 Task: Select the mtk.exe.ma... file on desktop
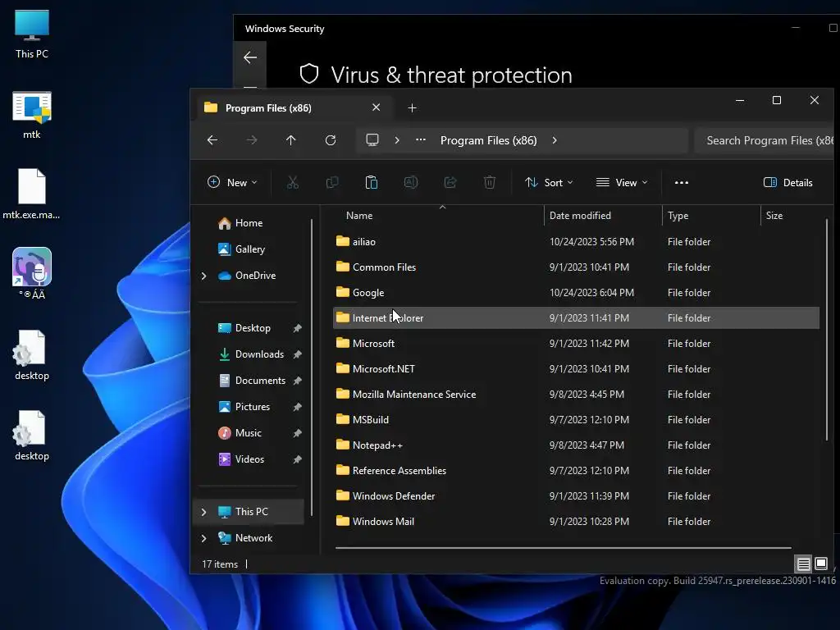[32, 194]
